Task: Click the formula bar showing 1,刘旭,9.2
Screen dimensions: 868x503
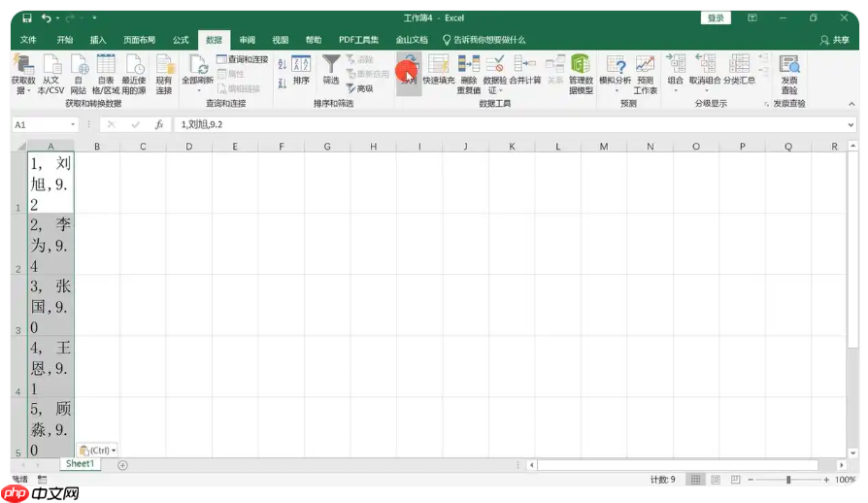Action: pos(510,124)
